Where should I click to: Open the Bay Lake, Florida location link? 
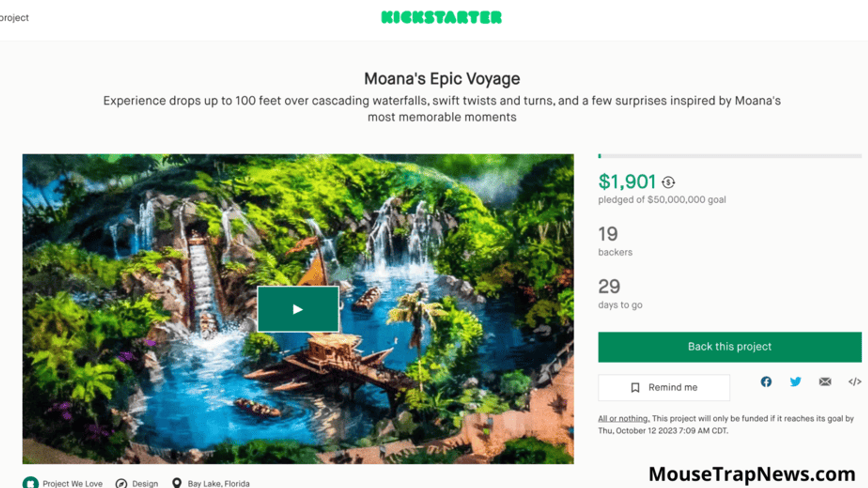[x=219, y=484]
